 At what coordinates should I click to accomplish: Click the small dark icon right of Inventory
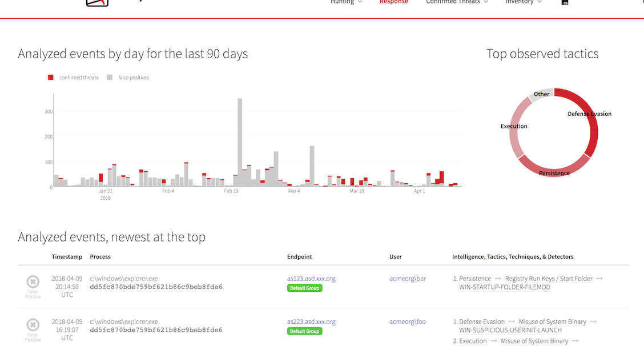point(565,3)
